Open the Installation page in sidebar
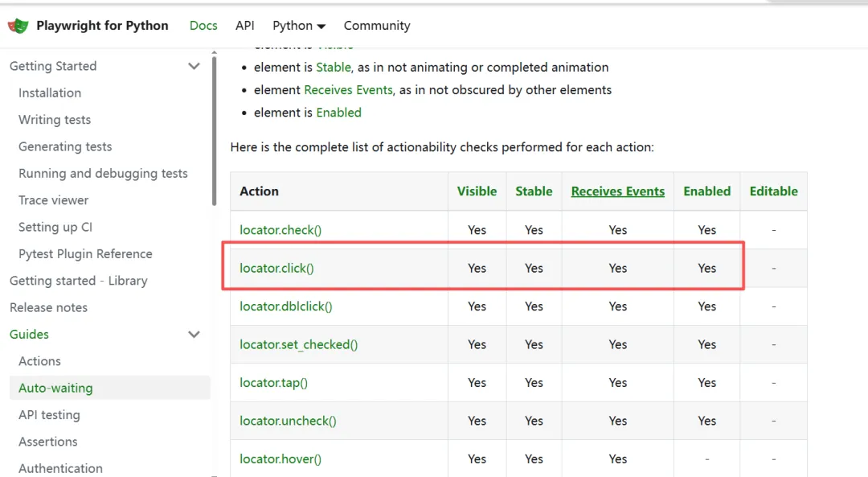 click(50, 93)
